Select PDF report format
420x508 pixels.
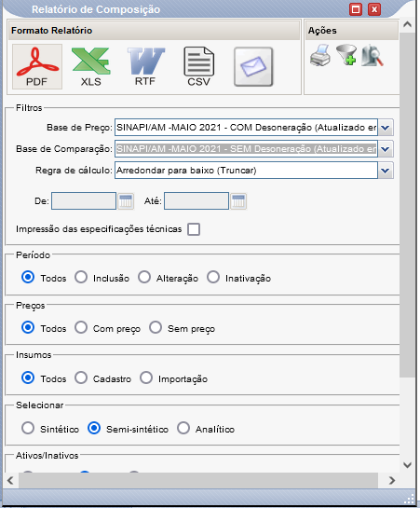point(37,67)
